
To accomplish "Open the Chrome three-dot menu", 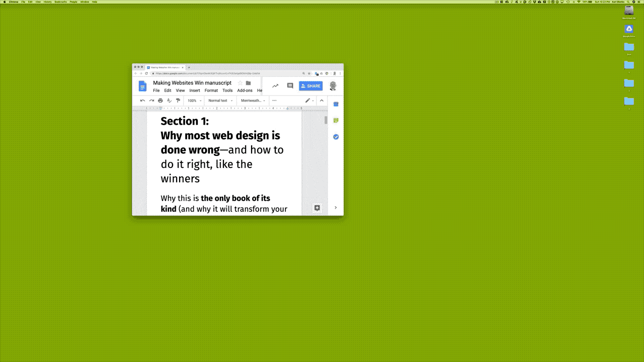I will [x=340, y=73].
